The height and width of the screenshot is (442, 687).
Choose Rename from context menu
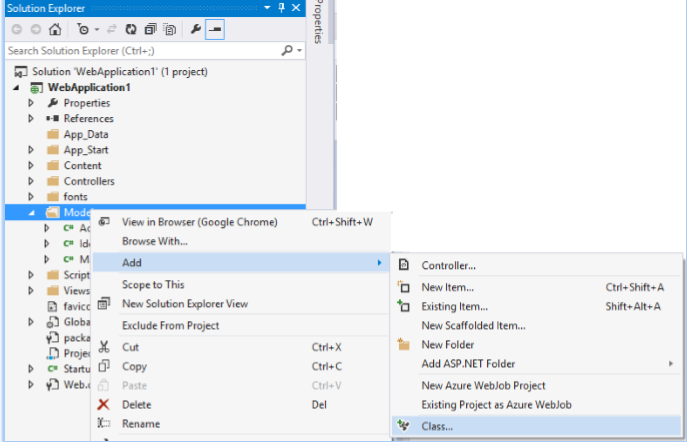point(241,424)
